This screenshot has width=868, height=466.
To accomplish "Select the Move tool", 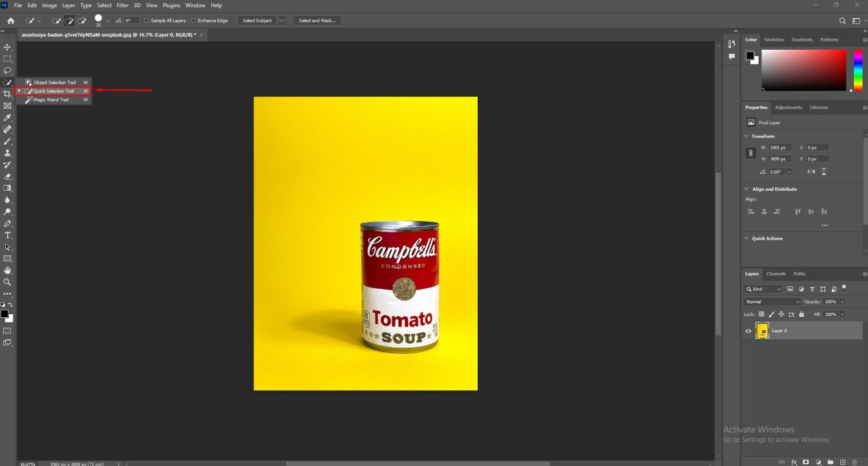I will pyautogui.click(x=8, y=47).
